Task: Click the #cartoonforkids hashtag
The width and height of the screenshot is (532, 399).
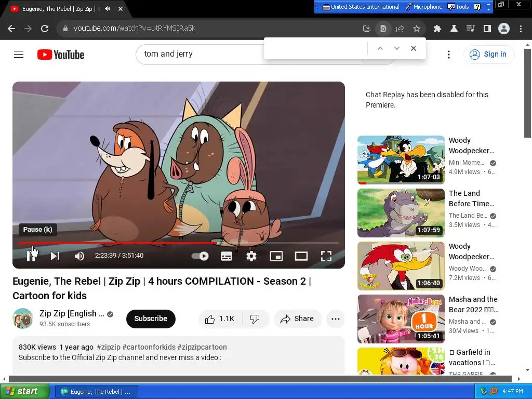Action: click(149, 347)
